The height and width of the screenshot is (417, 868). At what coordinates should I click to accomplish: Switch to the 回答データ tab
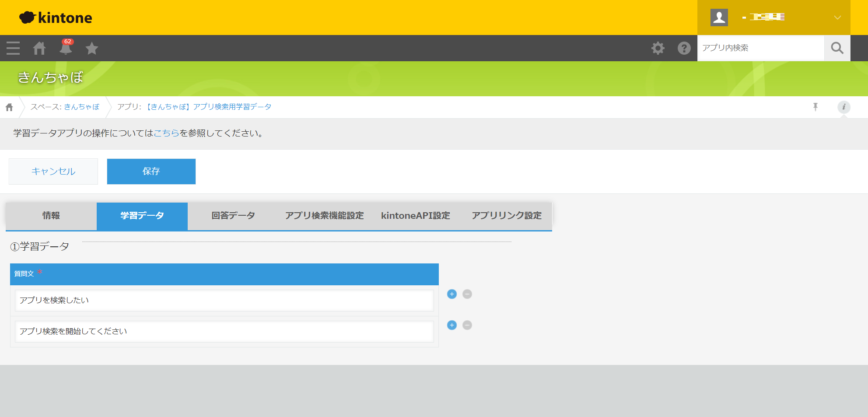(x=233, y=216)
